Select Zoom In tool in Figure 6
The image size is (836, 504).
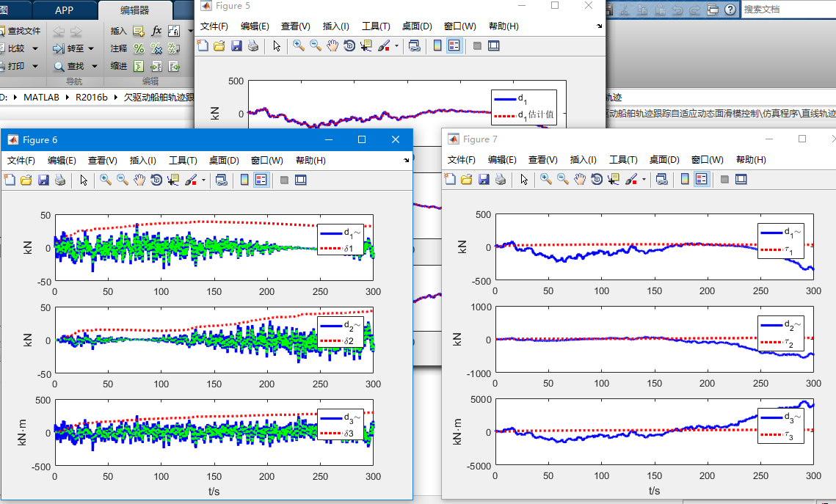coord(106,180)
